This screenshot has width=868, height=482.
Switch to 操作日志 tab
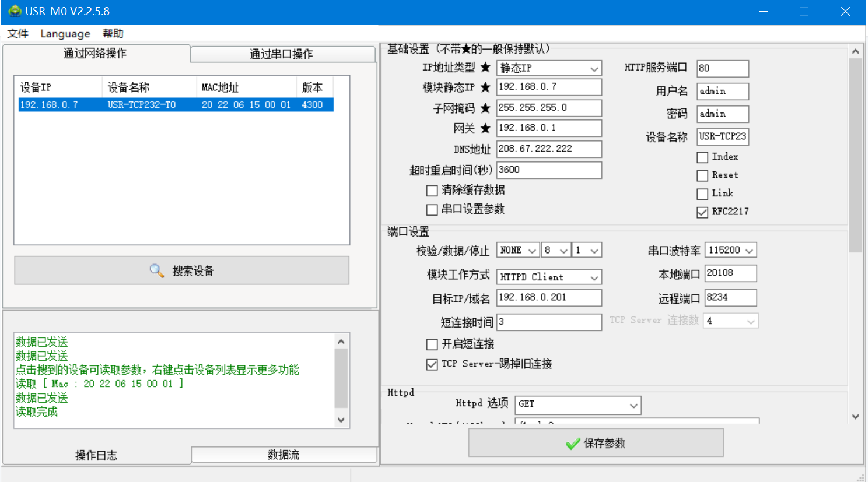pos(96,455)
